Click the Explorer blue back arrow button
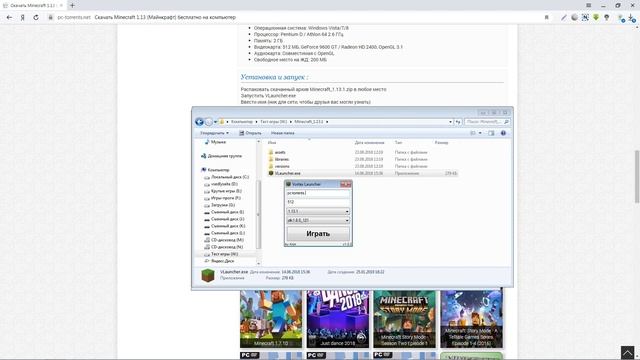 199,122
